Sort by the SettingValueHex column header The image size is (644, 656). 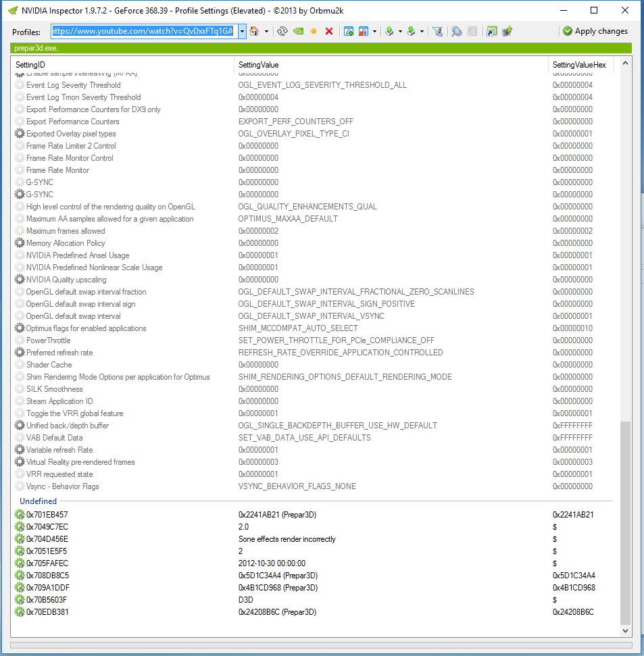[x=580, y=65]
